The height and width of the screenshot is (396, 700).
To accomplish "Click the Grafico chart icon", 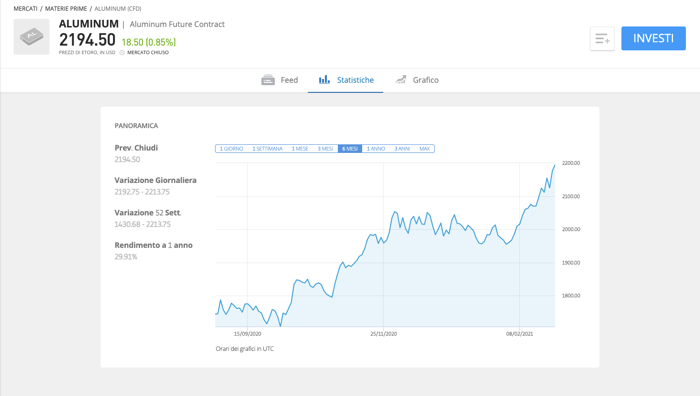I will [x=400, y=79].
